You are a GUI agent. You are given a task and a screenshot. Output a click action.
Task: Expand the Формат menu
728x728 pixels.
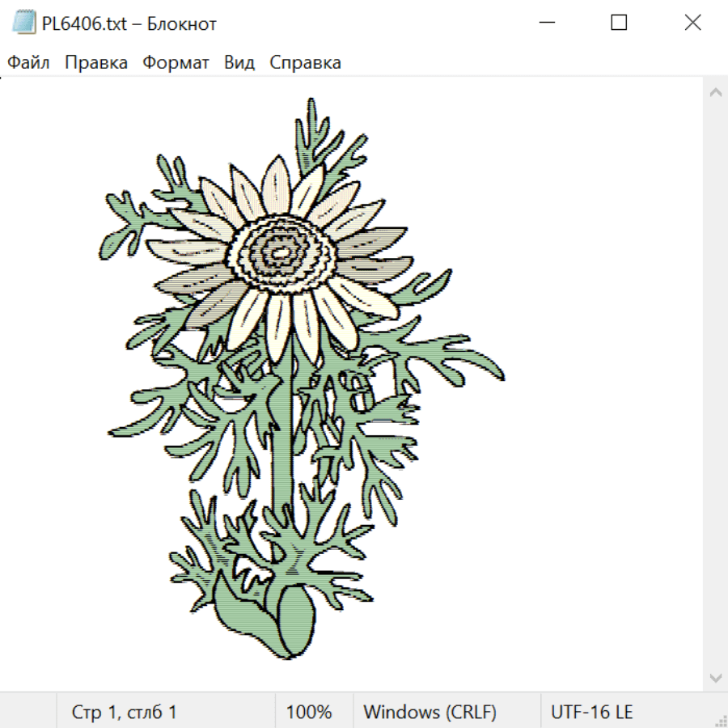(176, 63)
